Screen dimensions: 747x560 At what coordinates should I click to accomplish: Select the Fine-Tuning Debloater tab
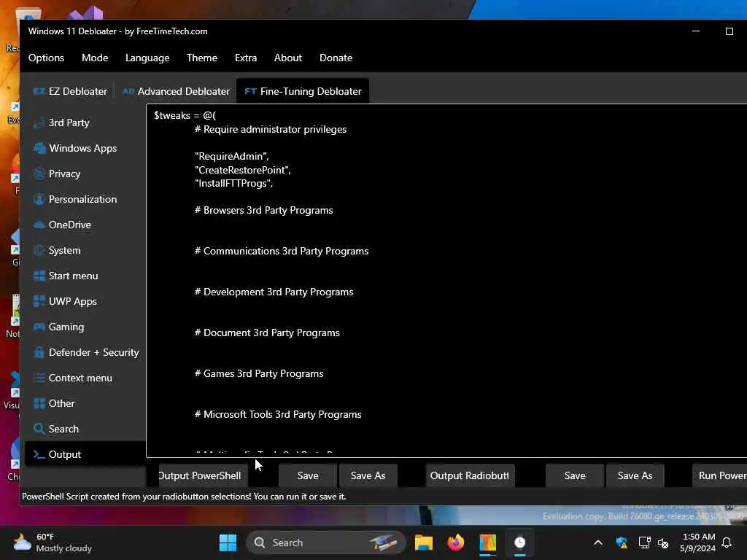pos(303,91)
